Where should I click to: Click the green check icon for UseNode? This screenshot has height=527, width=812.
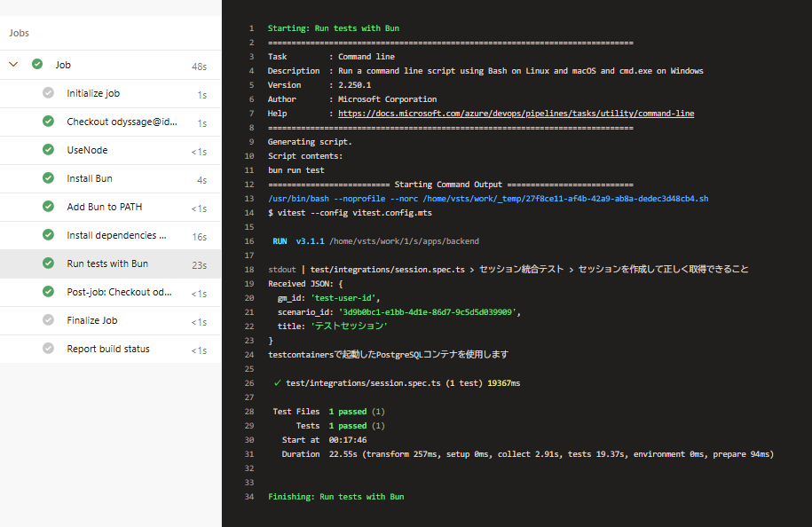click(48, 150)
